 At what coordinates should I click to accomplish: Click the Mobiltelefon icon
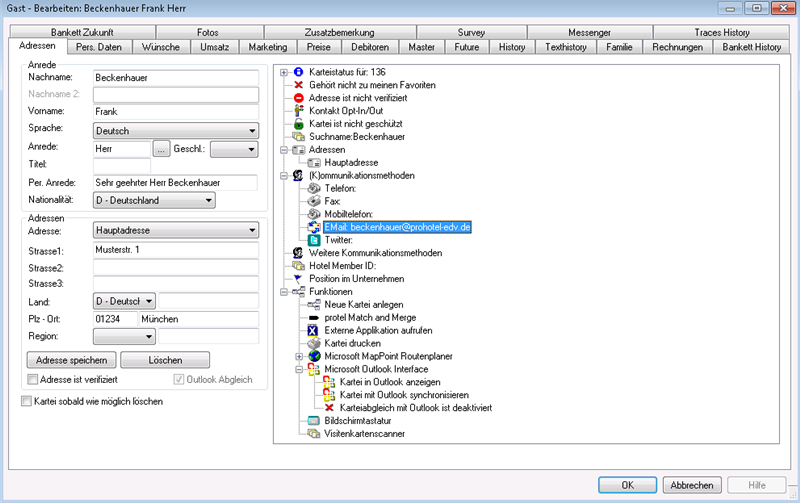tap(314, 214)
